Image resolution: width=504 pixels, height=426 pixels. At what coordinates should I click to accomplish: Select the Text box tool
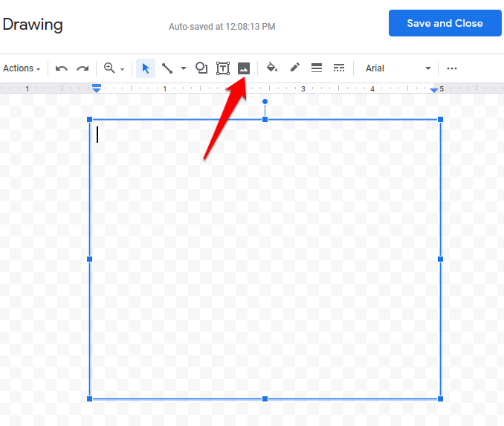tap(223, 68)
